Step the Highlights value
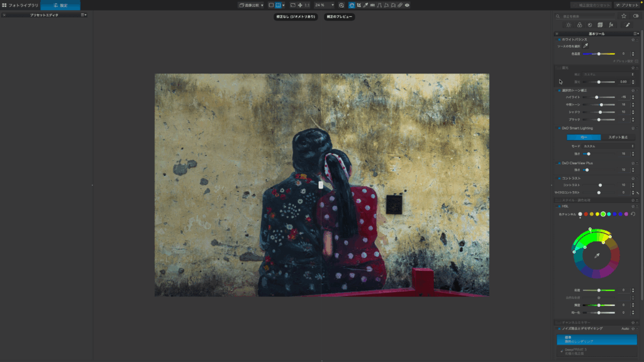644x362 pixels. (633, 97)
